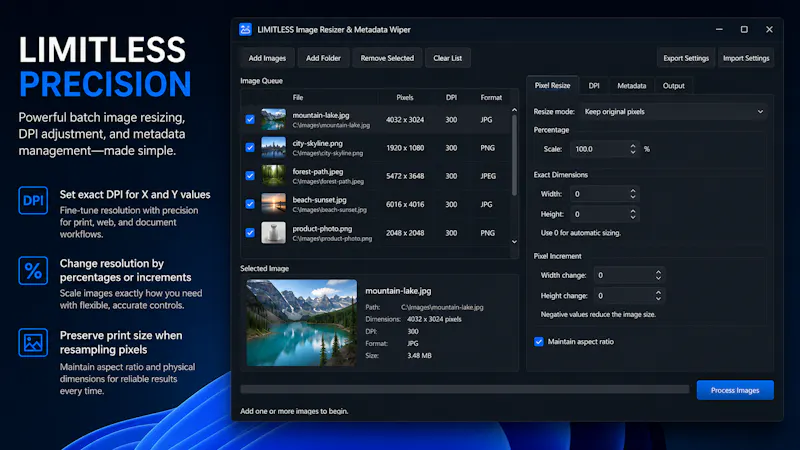Increase the Scale percentage with up arrow
This screenshot has height=450, width=800.
(633, 145)
